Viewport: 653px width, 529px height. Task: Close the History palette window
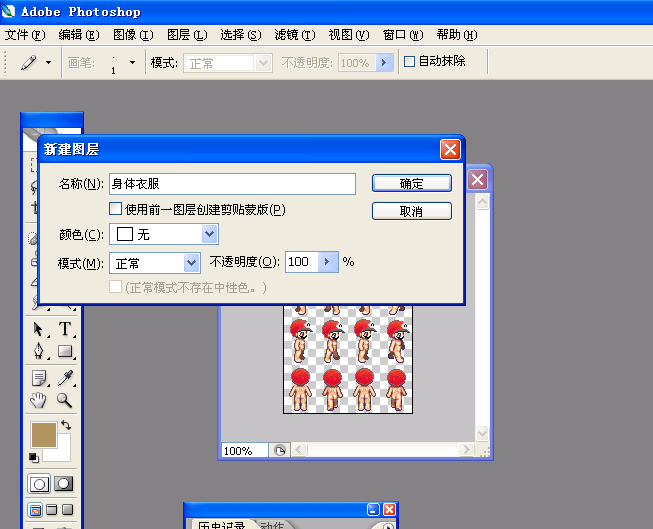click(389, 509)
